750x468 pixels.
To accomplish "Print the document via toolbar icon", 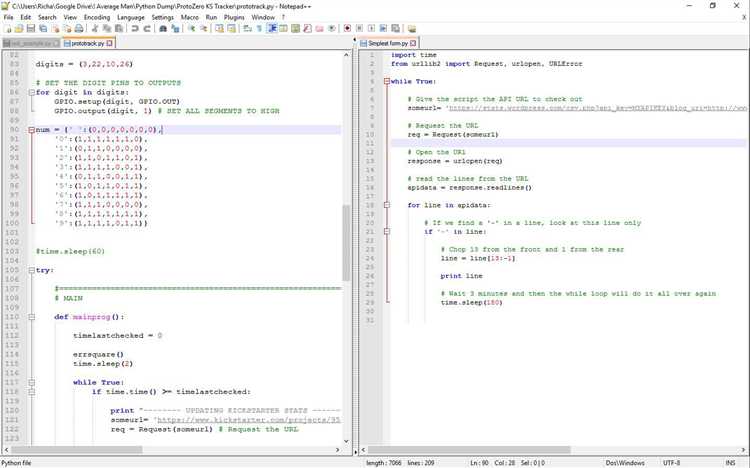I will pos(79,29).
